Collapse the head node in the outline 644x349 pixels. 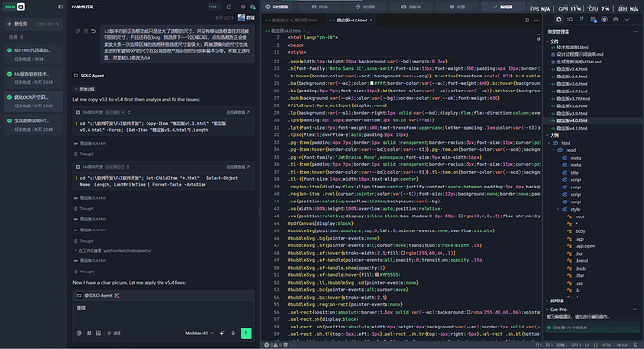(x=554, y=150)
